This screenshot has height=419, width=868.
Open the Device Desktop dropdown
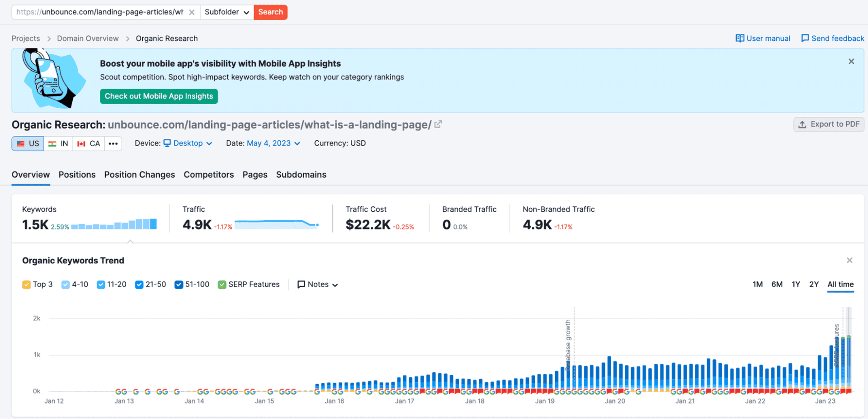tap(188, 143)
